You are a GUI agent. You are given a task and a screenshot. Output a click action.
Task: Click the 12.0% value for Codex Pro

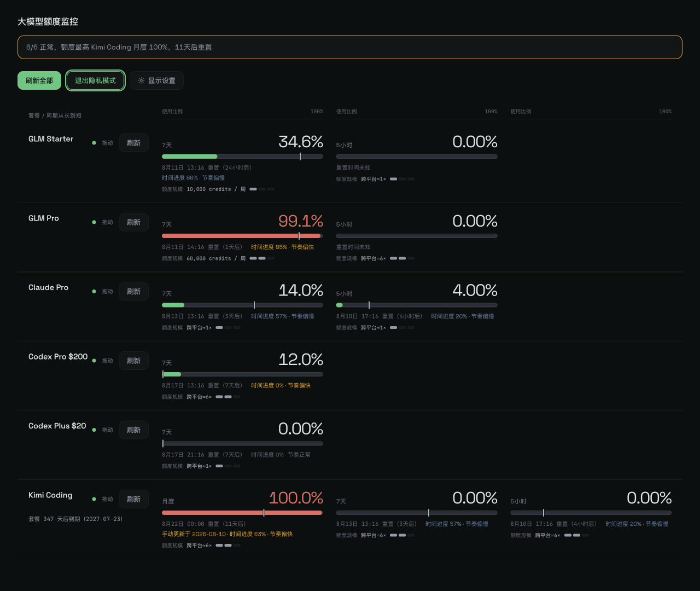coord(301,360)
